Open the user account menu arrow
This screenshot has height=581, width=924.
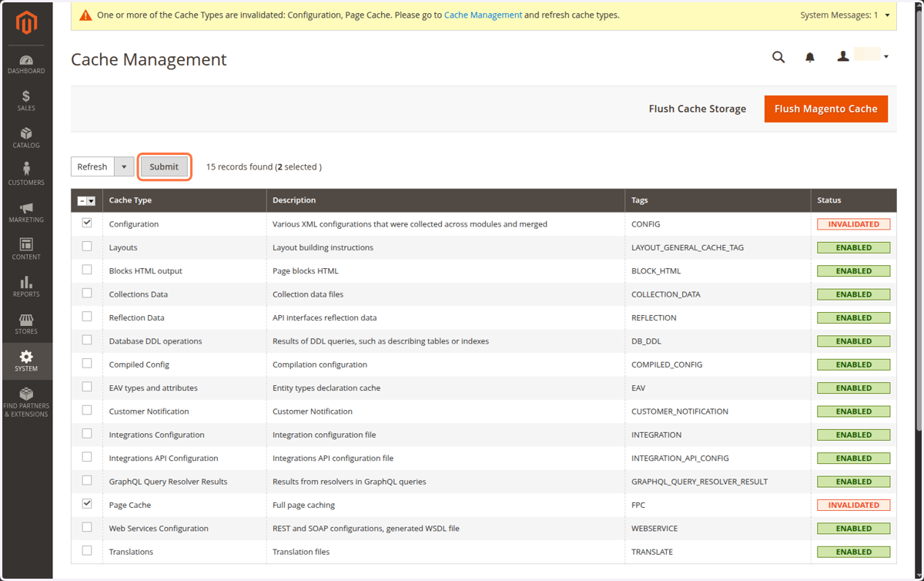click(x=886, y=57)
